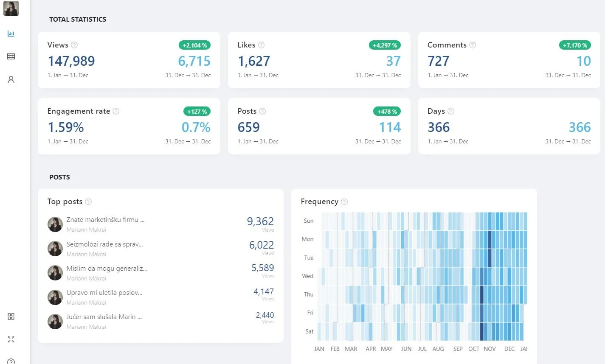605x364 pixels.
Task: Click the help icon next to Top posts
Action: point(88,202)
